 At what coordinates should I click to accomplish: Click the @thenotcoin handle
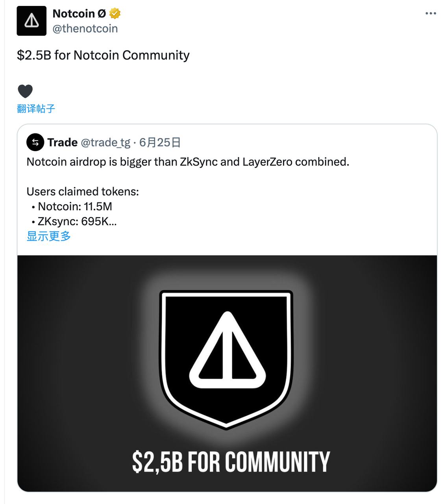[x=85, y=29]
